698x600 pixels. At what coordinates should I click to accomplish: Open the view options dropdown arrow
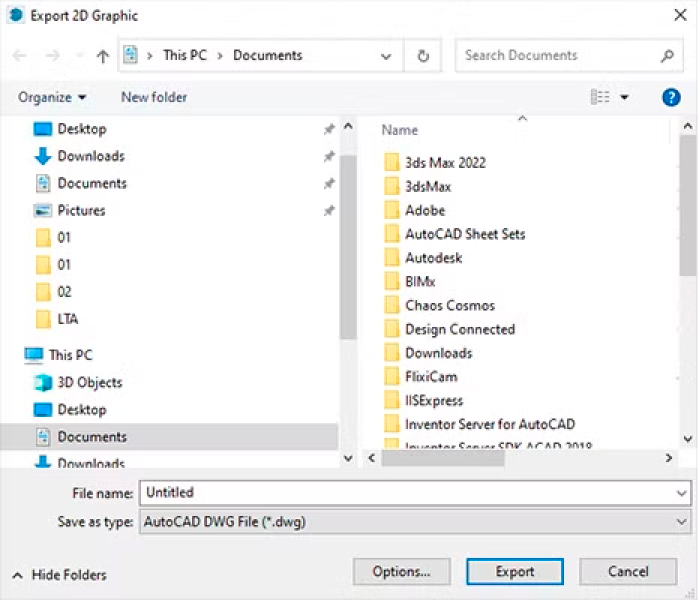[x=624, y=97]
